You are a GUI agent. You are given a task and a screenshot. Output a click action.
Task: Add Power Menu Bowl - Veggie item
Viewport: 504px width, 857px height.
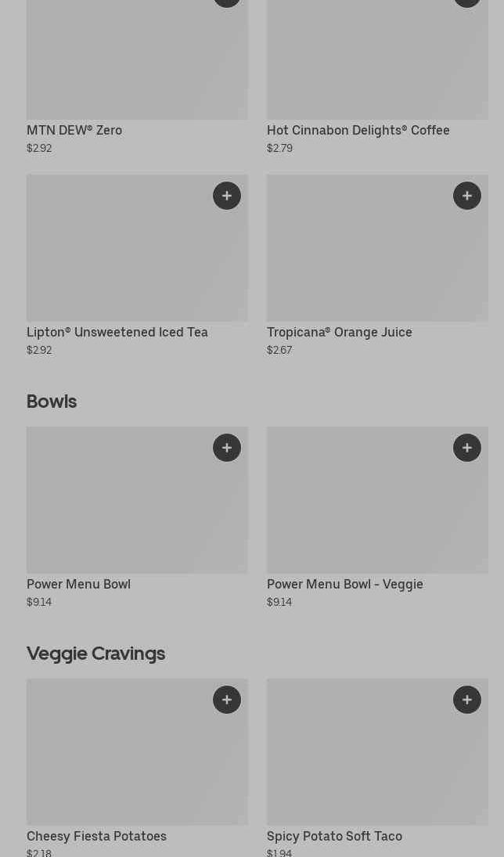pyautogui.click(x=467, y=448)
